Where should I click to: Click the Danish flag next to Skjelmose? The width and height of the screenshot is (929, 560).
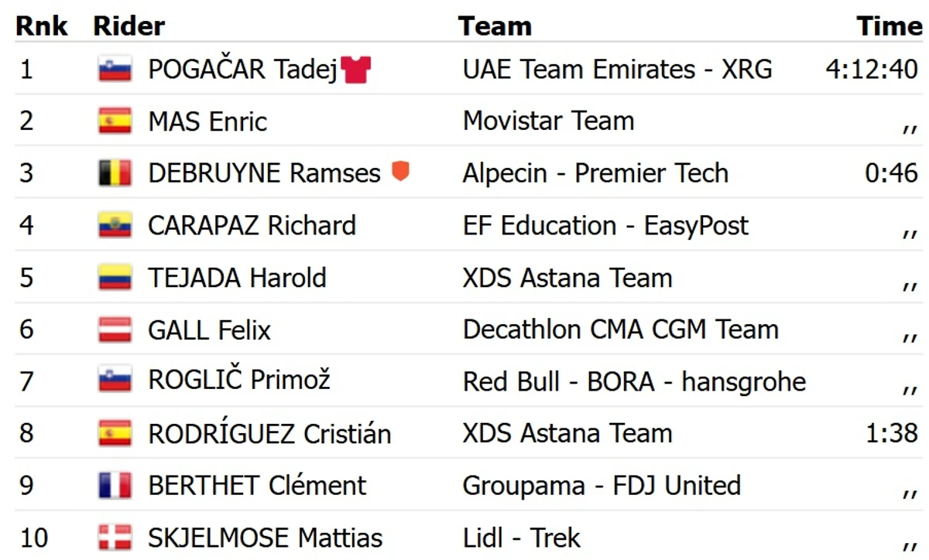(115, 537)
